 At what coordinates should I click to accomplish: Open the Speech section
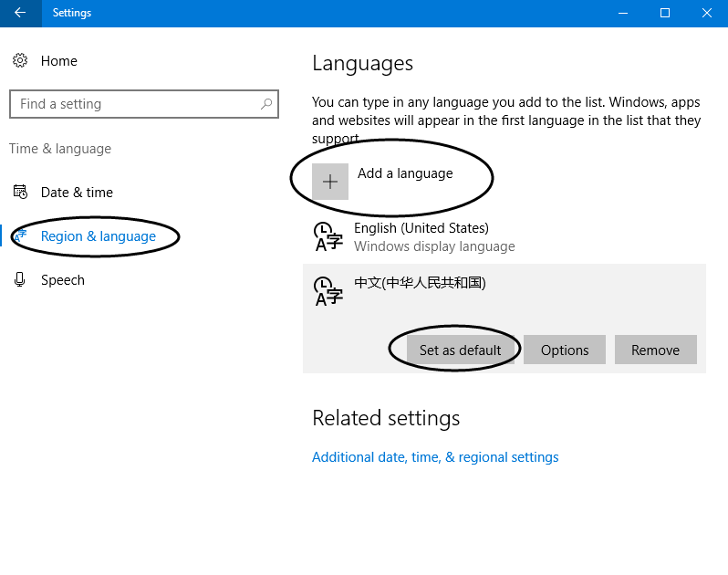63,280
